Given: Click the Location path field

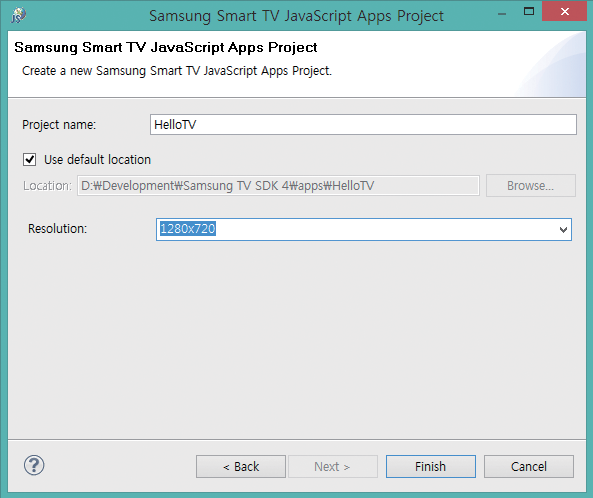Looking at the screenshot, I should click(x=278, y=186).
